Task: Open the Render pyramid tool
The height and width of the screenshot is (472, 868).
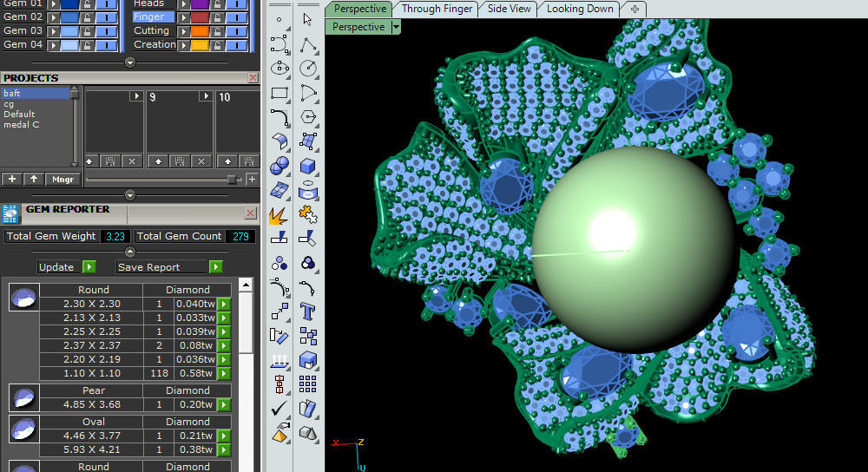Action: (279, 433)
